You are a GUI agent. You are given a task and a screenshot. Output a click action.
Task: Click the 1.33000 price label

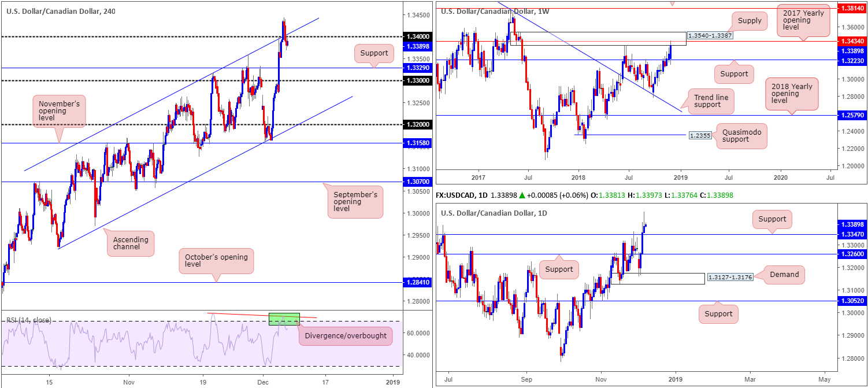(x=418, y=81)
